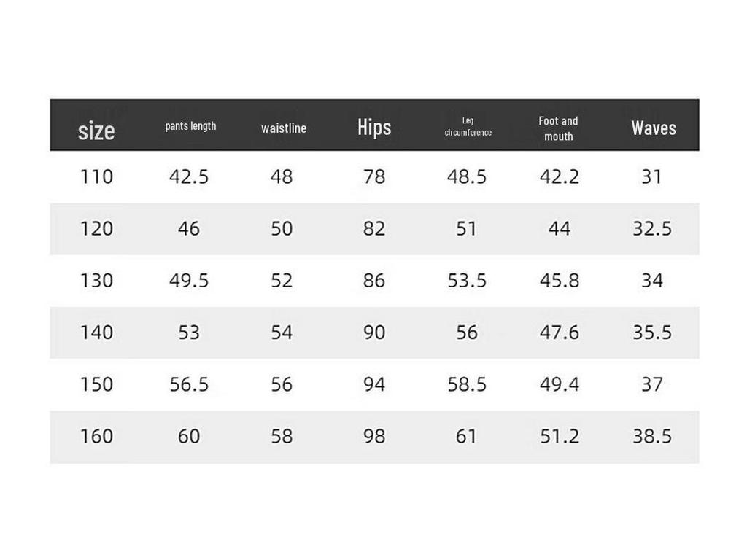Select size 110 row label
This screenshot has height=560, width=747.
tap(97, 176)
